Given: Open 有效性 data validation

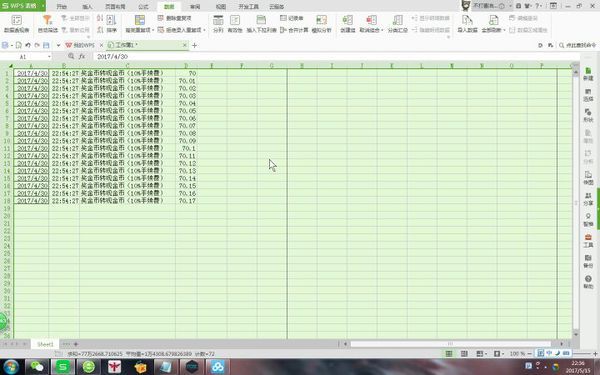Looking at the screenshot, I should [235, 24].
